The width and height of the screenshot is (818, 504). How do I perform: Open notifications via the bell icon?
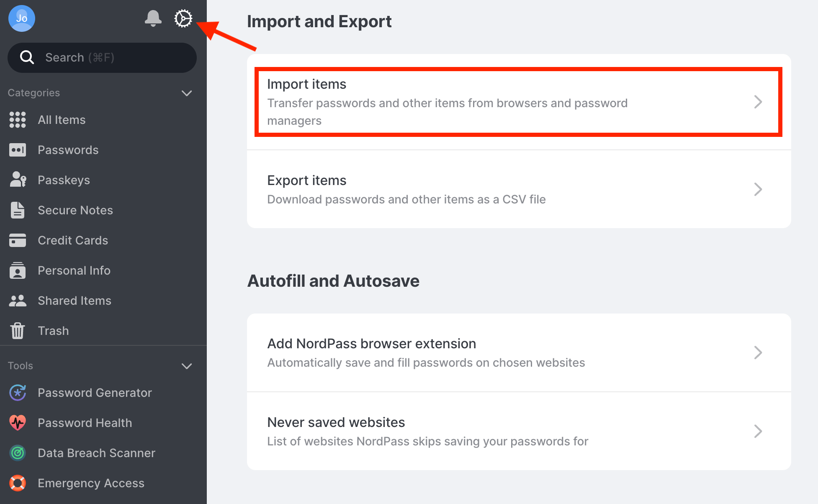153,18
